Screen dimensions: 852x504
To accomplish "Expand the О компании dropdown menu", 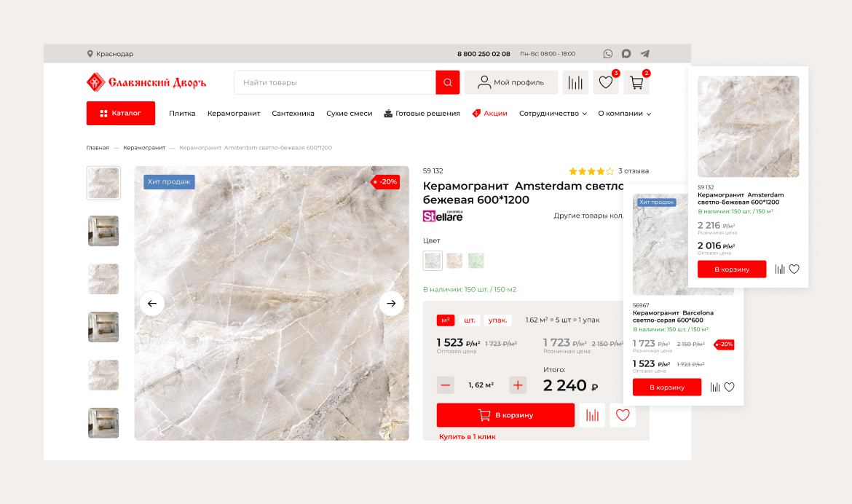I will tap(624, 114).
